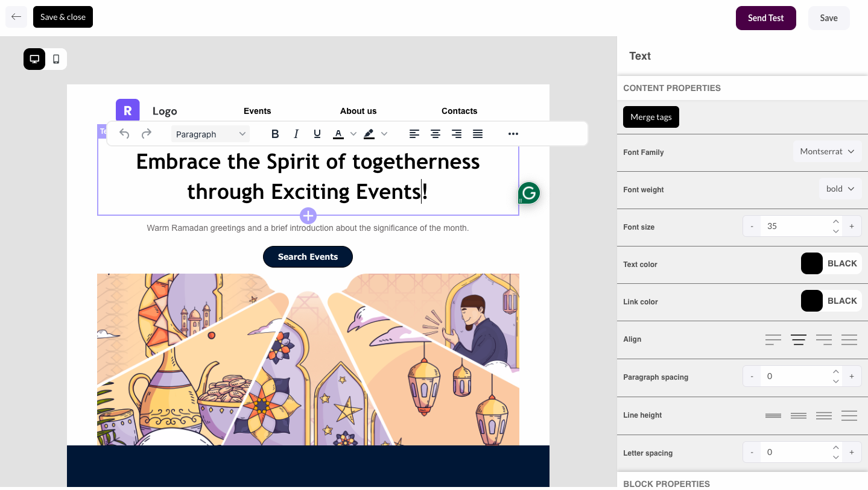Select desktop preview mode
Screen dimensions: 868x490
point(34,58)
